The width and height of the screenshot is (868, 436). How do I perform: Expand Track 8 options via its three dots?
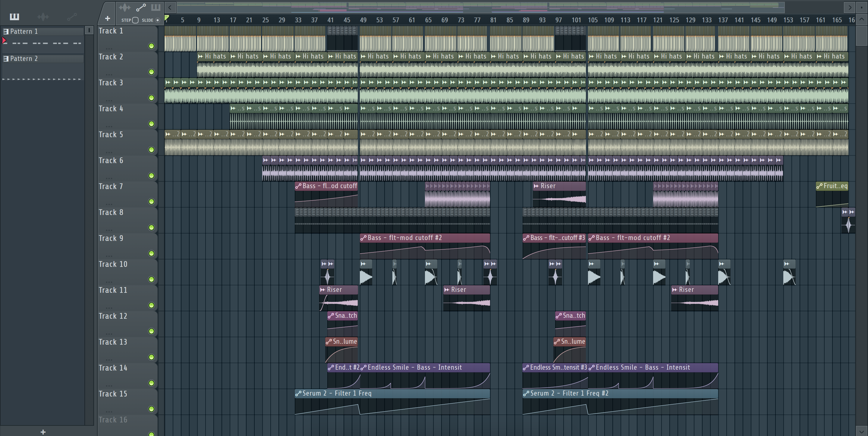point(109,230)
